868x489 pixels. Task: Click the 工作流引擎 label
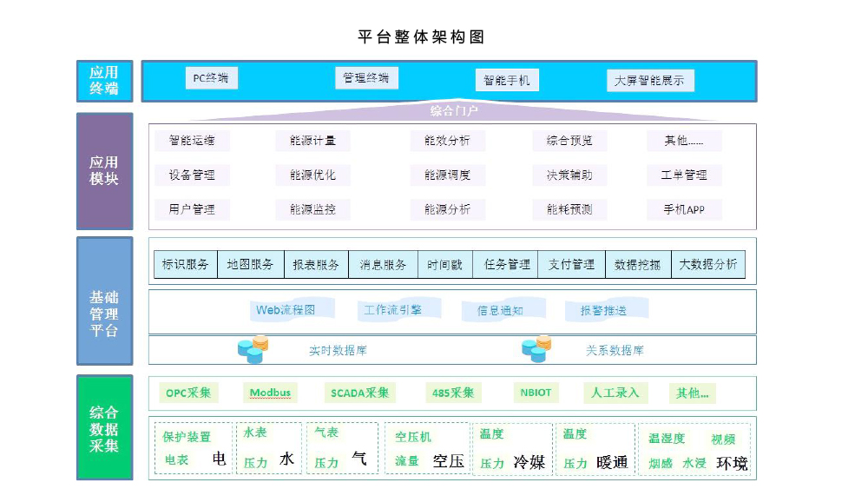[x=393, y=310]
